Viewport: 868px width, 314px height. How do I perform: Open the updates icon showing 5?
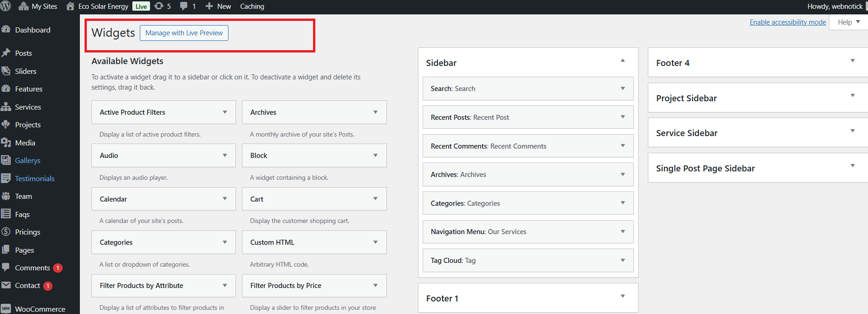click(159, 6)
